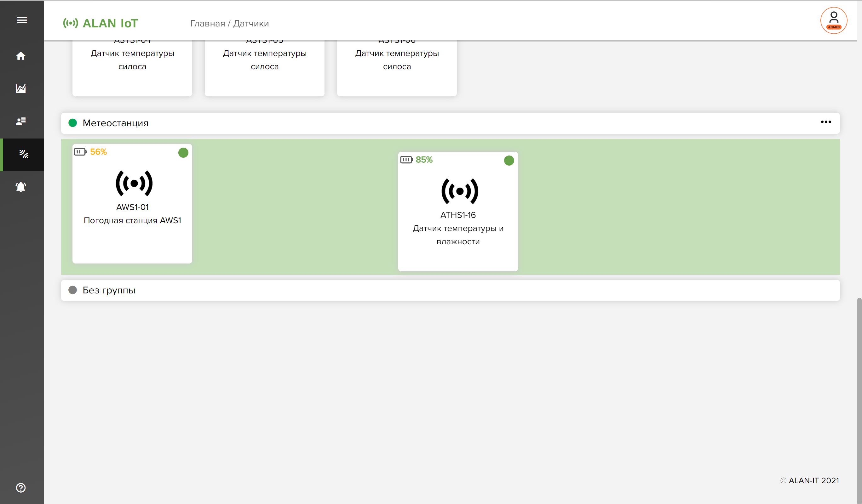The image size is (862, 504).
Task: Click the page vertical scrollbar thumb
Action: [859, 400]
